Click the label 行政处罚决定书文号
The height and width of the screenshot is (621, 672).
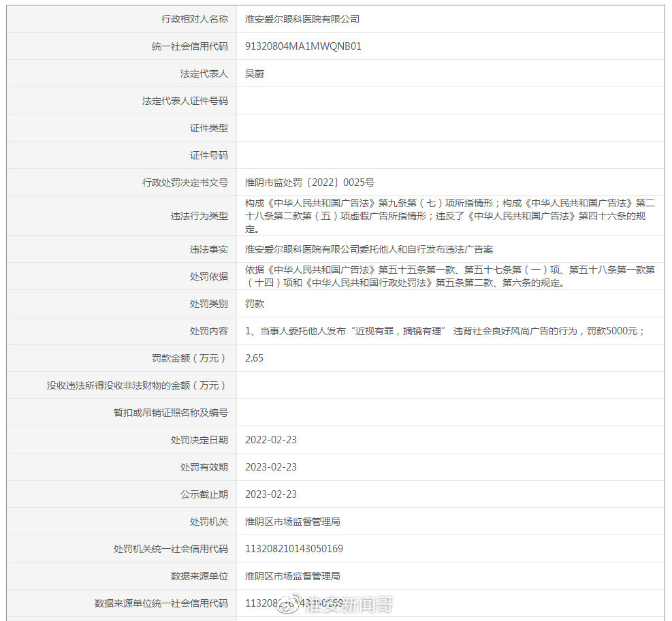tap(185, 182)
